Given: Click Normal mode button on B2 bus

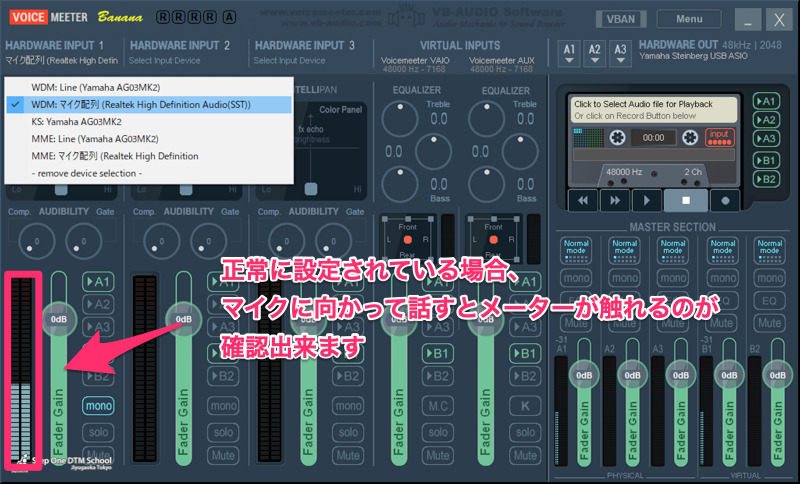Looking at the screenshot, I should [x=769, y=249].
